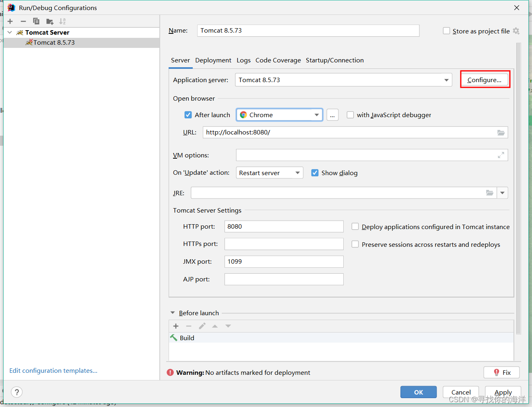532x407 pixels.
Task: Move Before launch task up
Action: pyautogui.click(x=215, y=326)
